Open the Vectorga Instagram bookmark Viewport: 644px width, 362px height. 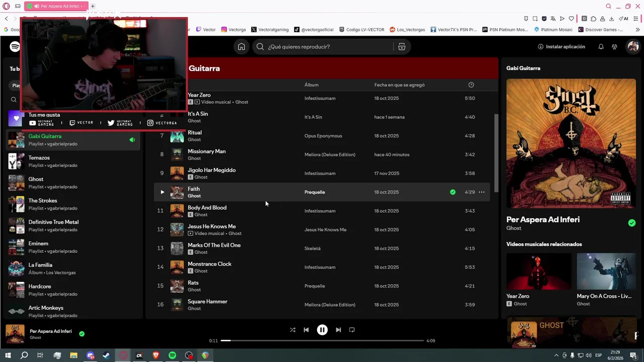click(233, 30)
